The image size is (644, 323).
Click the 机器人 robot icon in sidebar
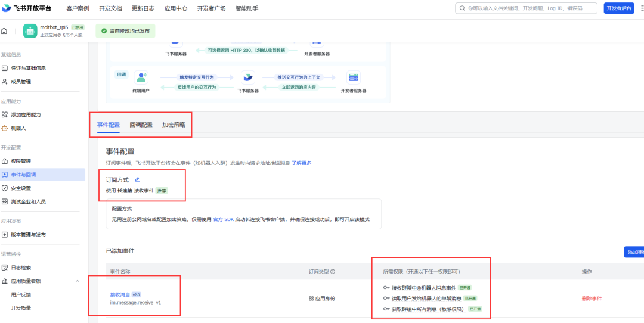click(5, 128)
